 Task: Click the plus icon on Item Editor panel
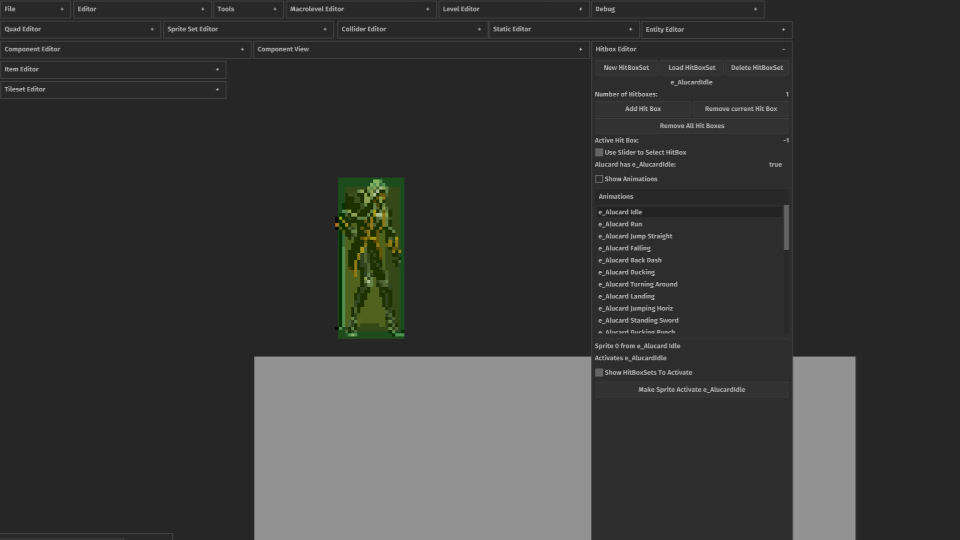pos(217,69)
